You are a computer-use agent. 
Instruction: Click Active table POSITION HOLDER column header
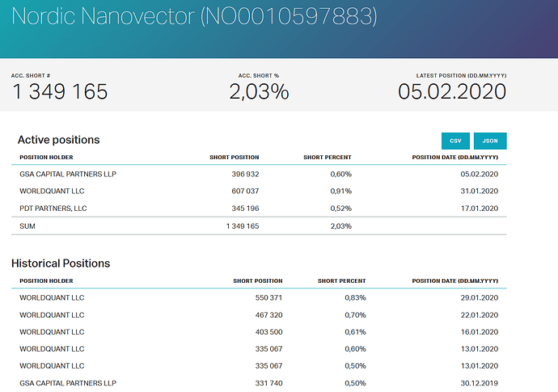(x=46, y=158)
